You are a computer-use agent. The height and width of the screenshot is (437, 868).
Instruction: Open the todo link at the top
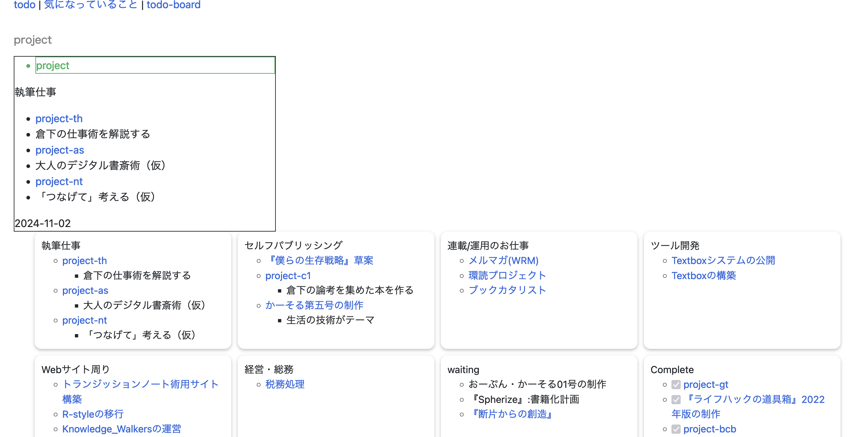point(24,5)
